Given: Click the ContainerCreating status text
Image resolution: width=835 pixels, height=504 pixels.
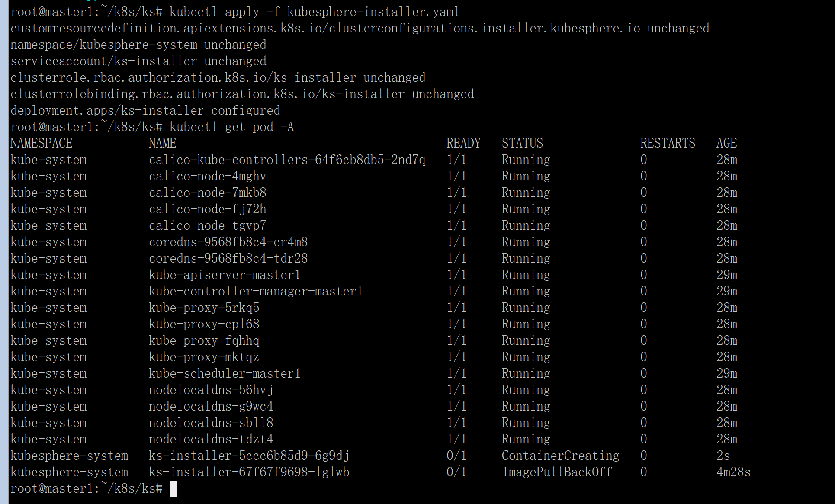Looking at the screenshot, I should click(561, 456).
